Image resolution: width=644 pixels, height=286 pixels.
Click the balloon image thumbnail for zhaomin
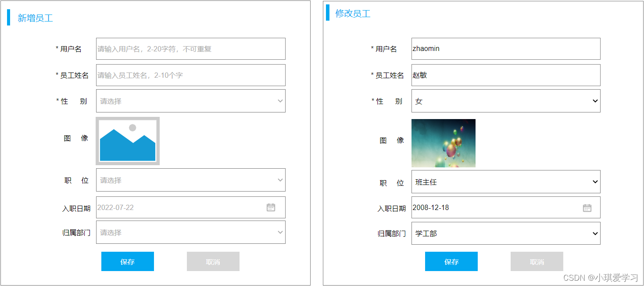click(x=443, y=143)
